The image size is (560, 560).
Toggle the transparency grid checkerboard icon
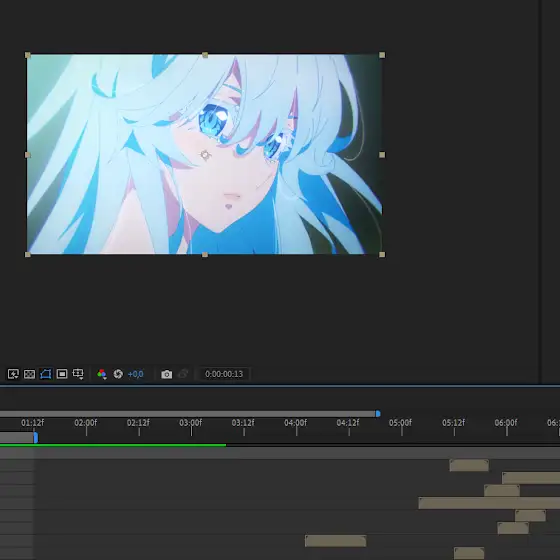click(29, 374)
